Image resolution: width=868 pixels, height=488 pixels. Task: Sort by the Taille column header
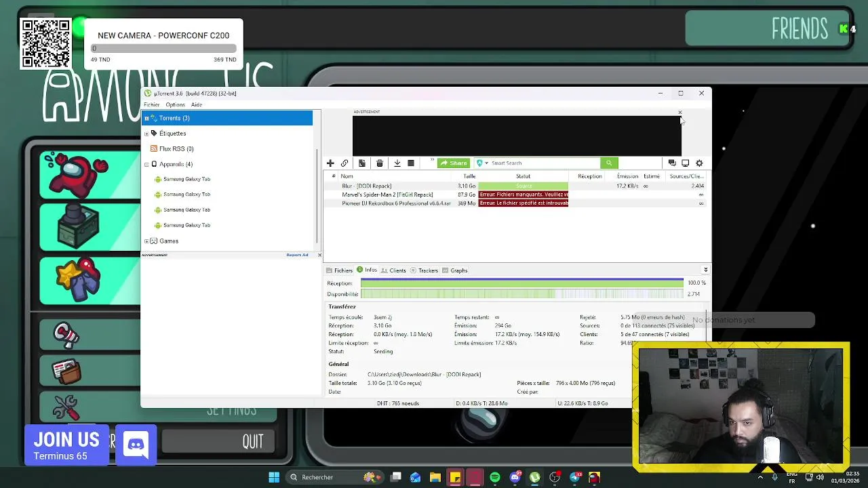coord(469,176)
